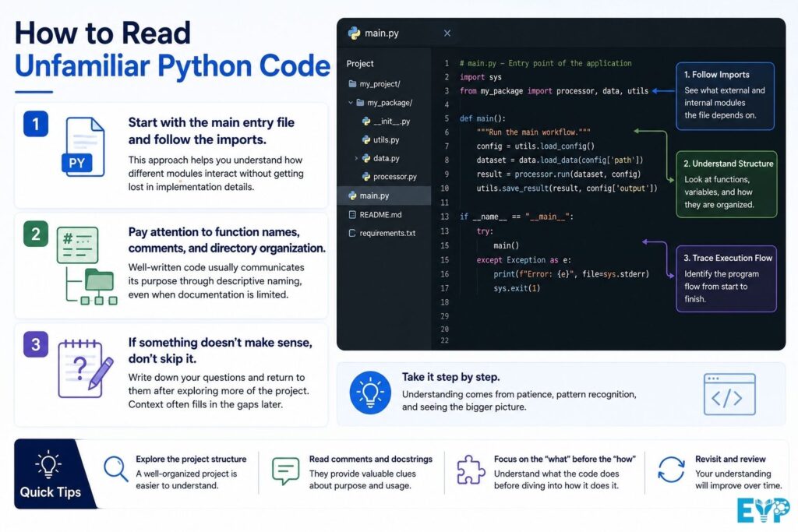Click the 'utils.save_result' code line

pos(567,188)
